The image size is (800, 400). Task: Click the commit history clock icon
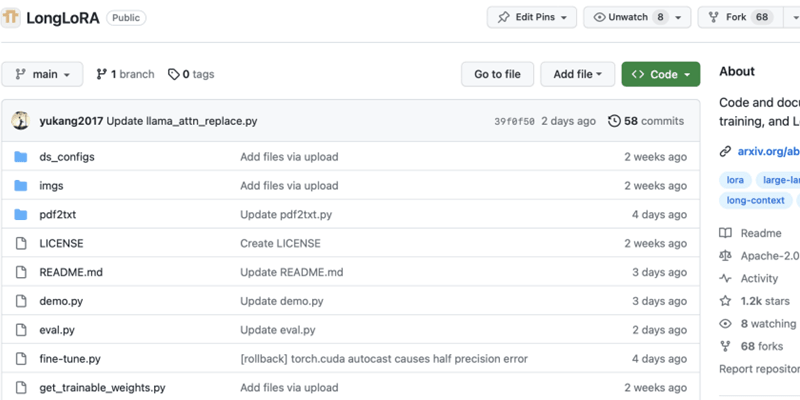tap(614, 121)
